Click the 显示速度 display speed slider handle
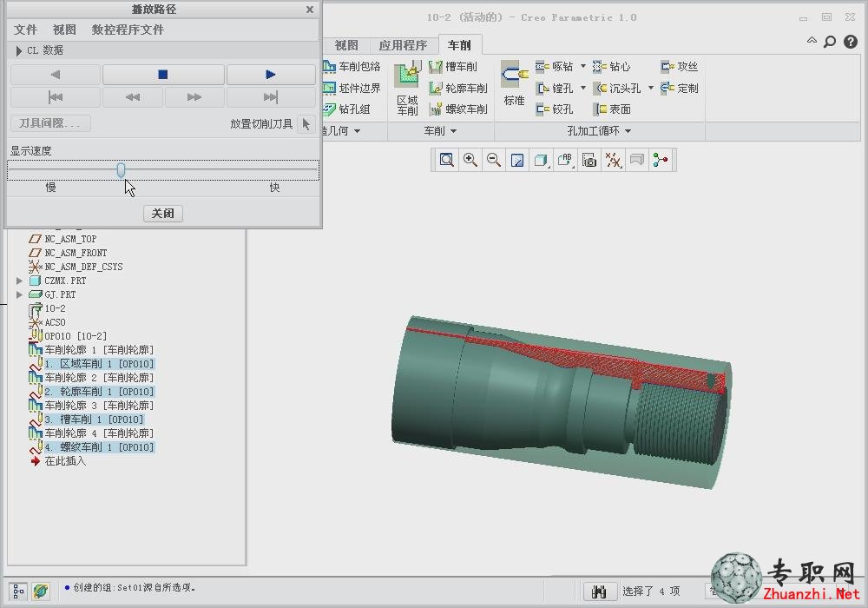The height and width of the screenshot is (608, 868). point(121,170)
